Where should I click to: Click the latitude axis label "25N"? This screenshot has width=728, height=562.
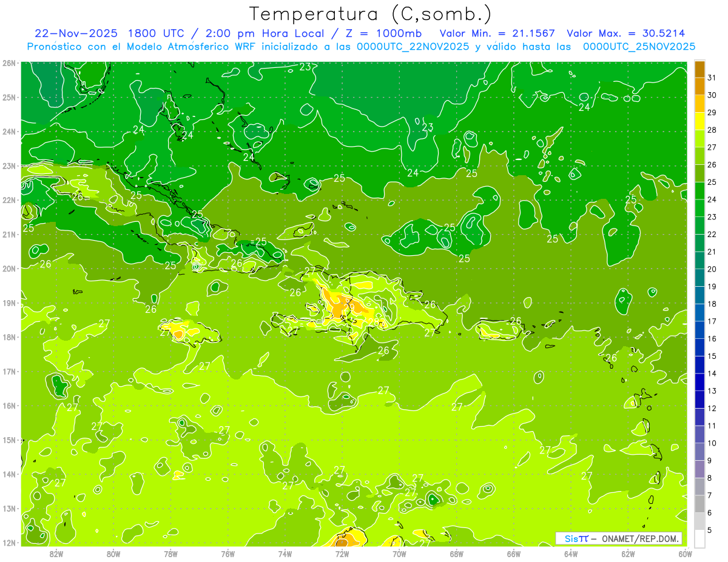pyautogui.click(x=9, y=97)
